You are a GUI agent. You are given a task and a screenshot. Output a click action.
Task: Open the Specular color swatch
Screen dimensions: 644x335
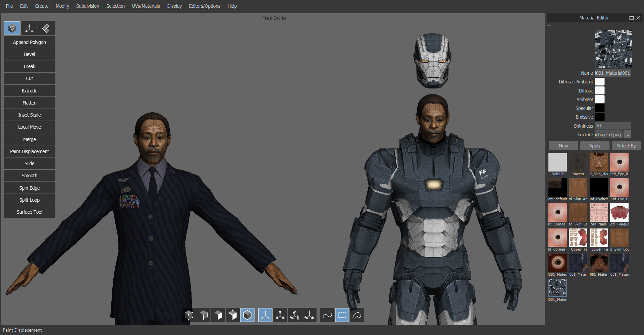click(x=600, y=108)
